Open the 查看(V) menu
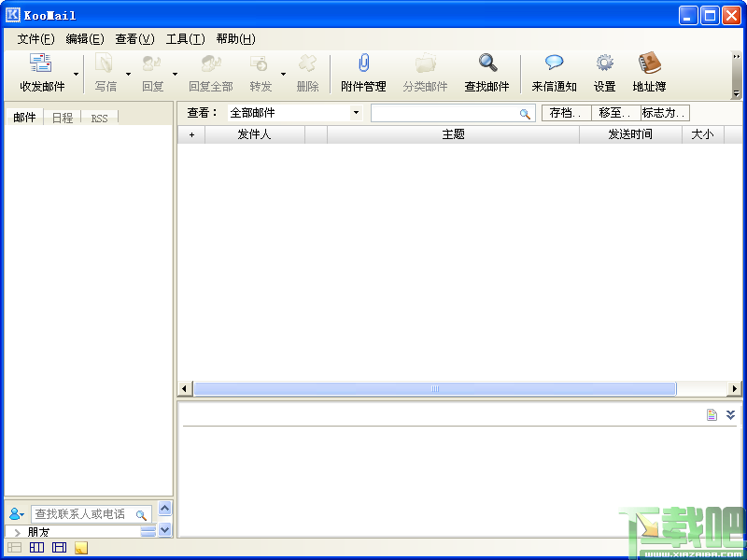 coord(134,39)
